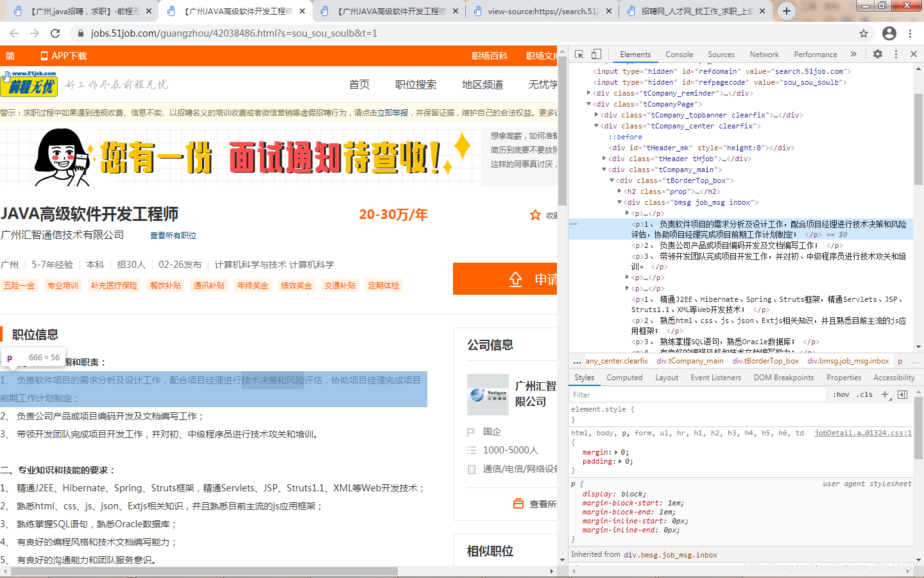Expand the tCompany_reminder div node
The width and height of the screenshot is (924, 578).
pos(588,93)
